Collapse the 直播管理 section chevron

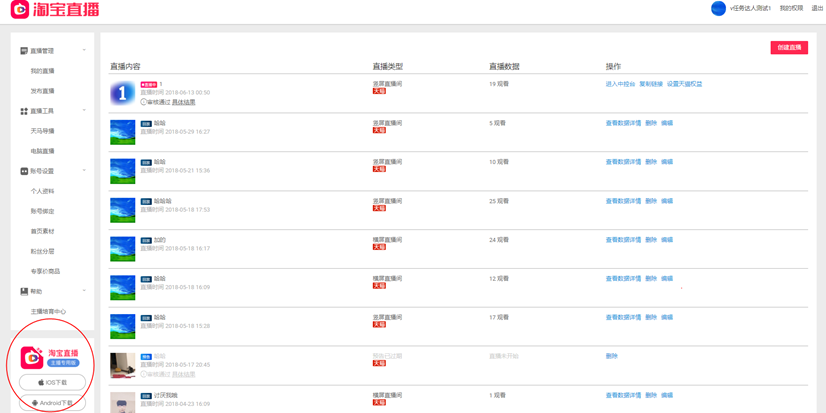click(84, 51)
